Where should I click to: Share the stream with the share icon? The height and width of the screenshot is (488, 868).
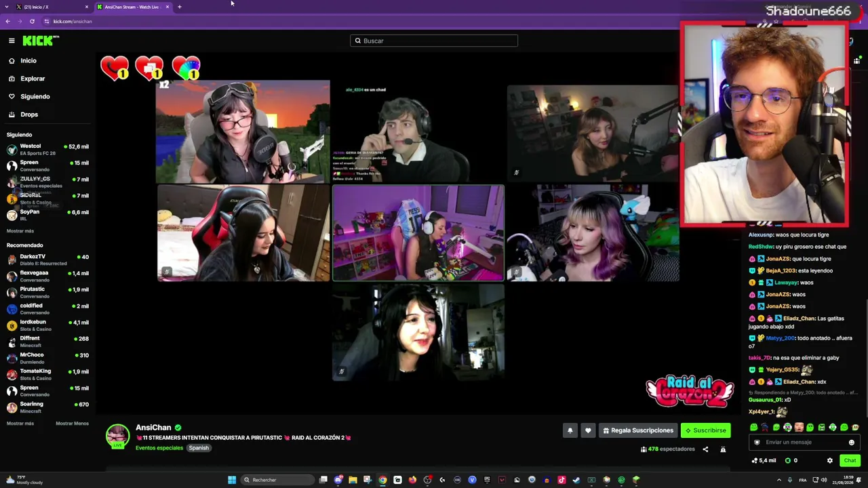[705, 449]
